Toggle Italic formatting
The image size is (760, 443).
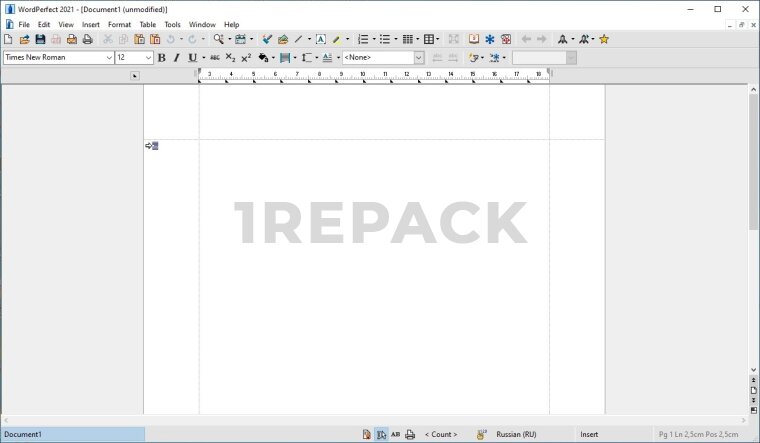176,58
